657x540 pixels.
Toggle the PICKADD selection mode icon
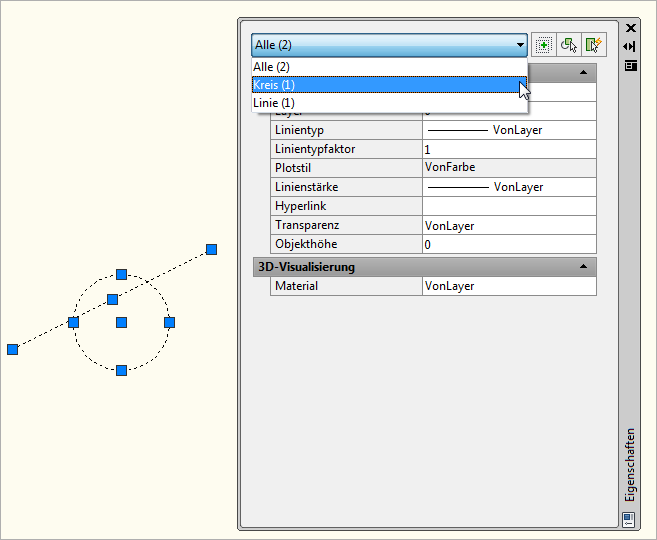click(544, 45)
